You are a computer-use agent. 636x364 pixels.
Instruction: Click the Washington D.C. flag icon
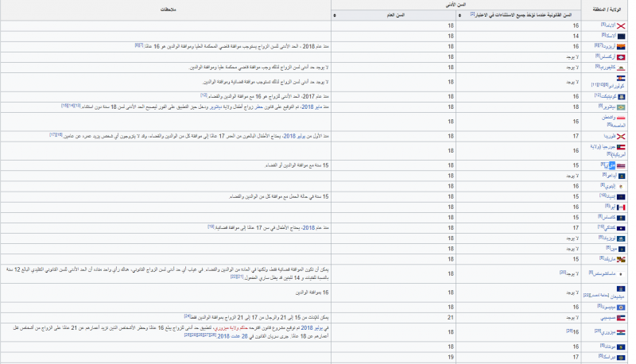(621, 118)
